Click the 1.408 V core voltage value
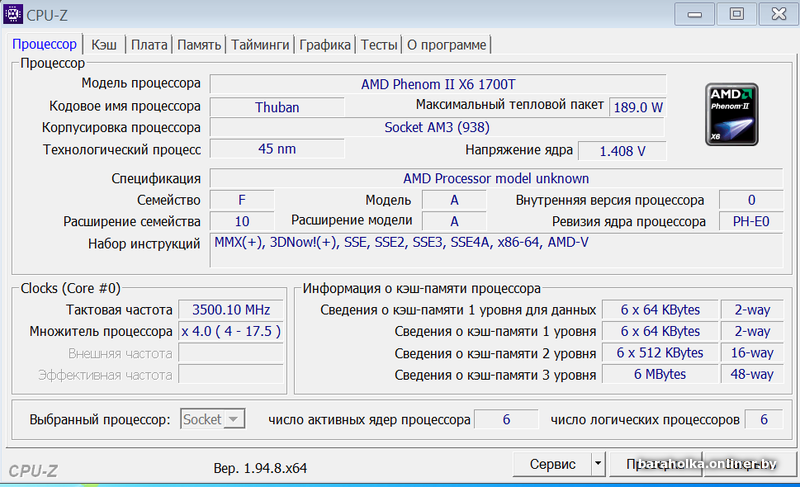Image resolution: width=800 pixels, height=487 pixels. [x=622, y=151]
